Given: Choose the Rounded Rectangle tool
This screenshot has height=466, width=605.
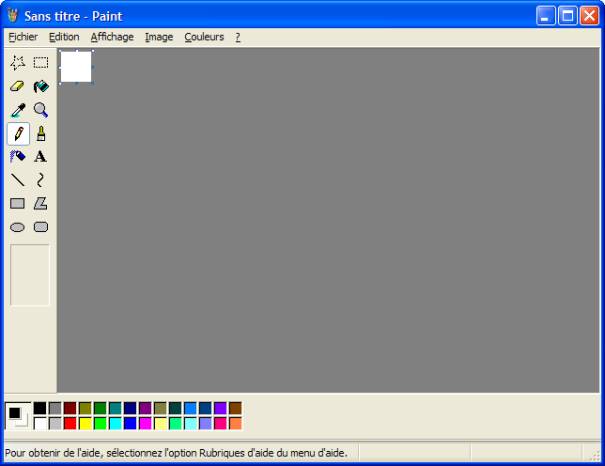Looking at the screenshot, I should [x=41, y=227].
